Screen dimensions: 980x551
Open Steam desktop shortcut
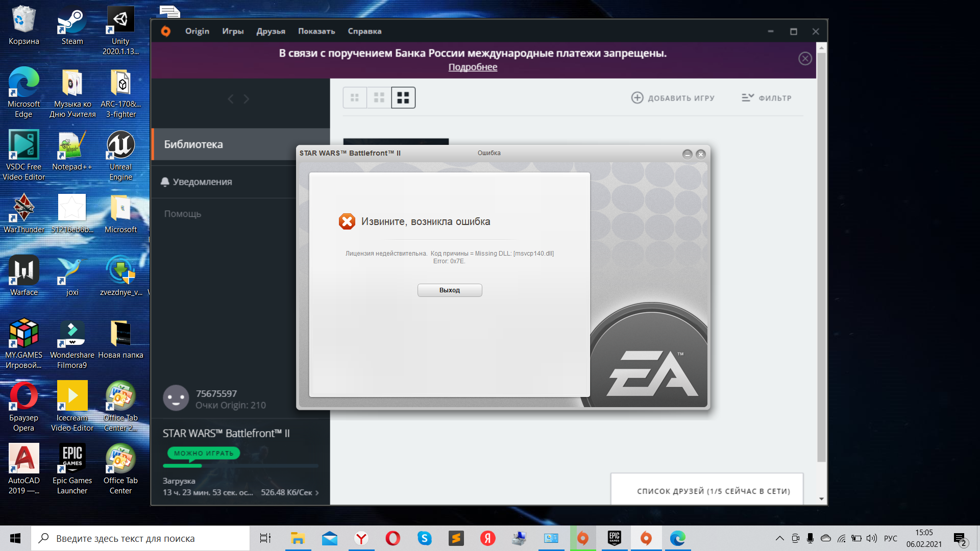(x=72, y=26)
